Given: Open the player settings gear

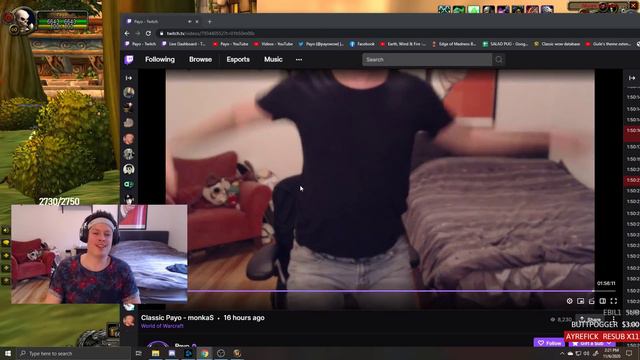Looking at the screenshot, I should tap(569, 301).
